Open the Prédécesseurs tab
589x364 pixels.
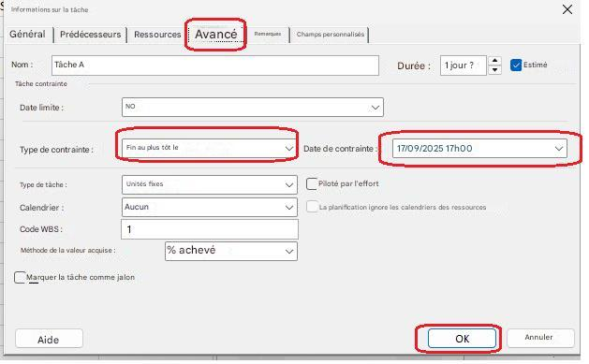click(90, 34)
